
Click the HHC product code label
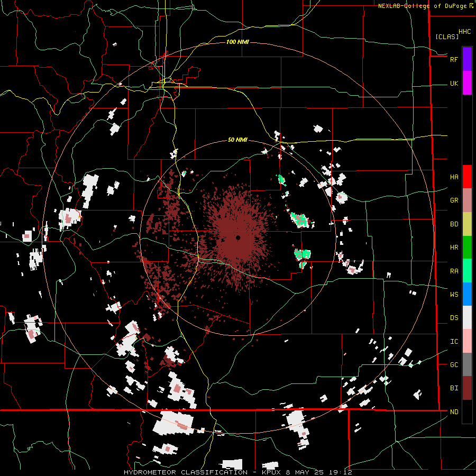tap(464, 31)
